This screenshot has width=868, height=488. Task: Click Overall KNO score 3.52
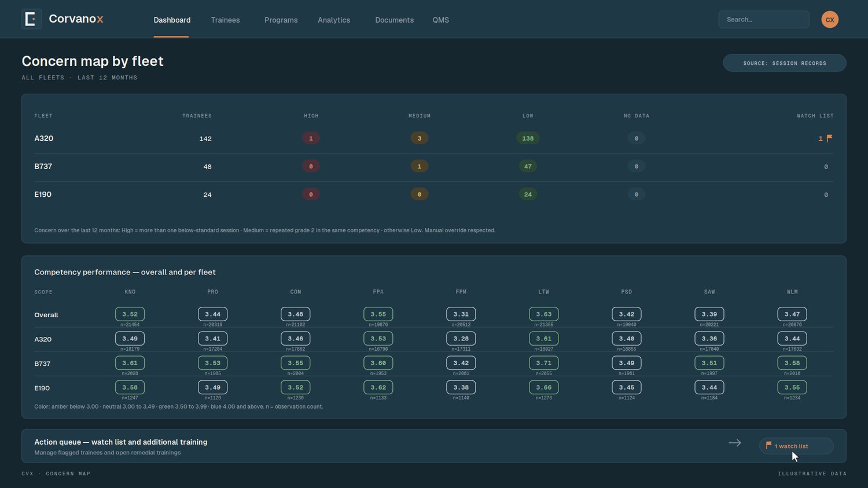[130, 314]
